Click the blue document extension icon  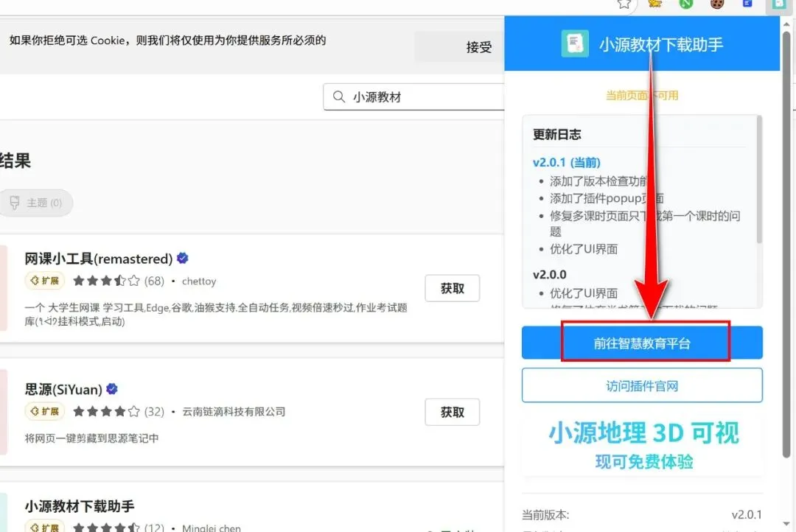click(x=747, y=4)
